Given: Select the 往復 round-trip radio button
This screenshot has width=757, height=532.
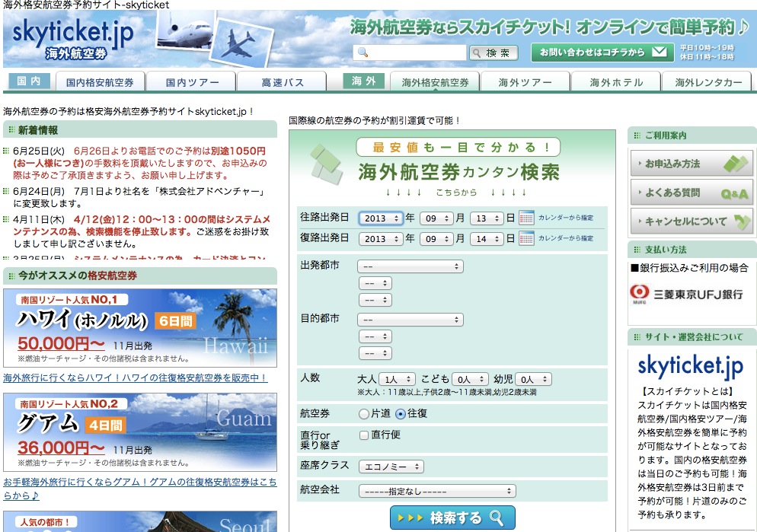Looking at the screenshot, I should [x=401, y=414].
